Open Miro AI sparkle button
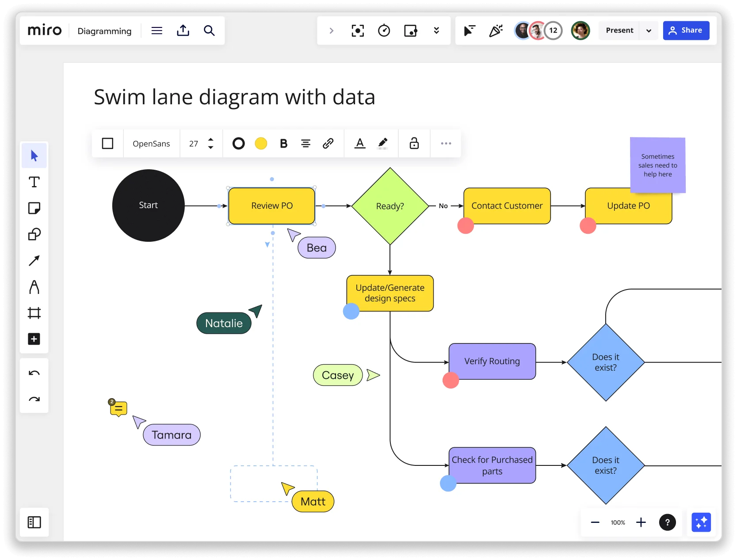Screen dimensions: 737x560 click(x=701, y=522)
